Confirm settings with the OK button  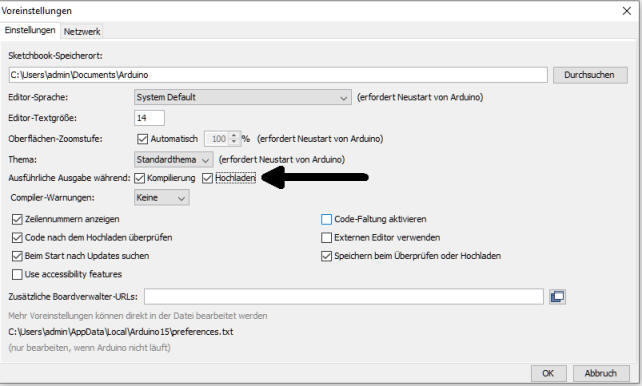tap(548, 373)
